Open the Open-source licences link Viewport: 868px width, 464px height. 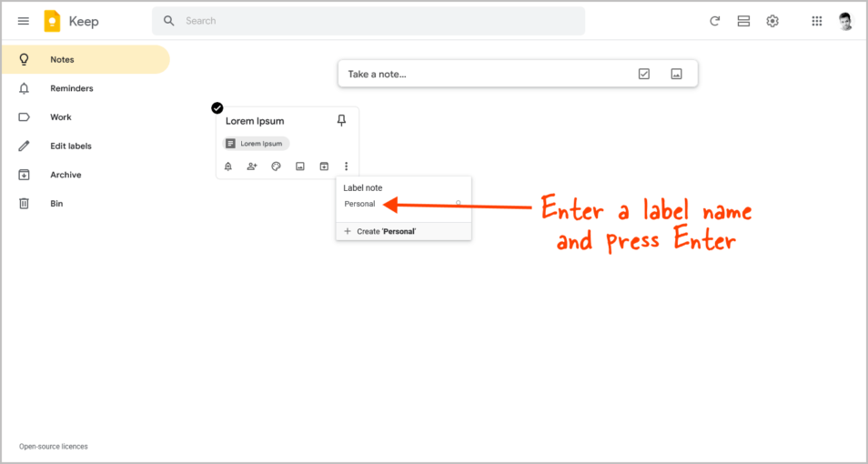pos(53,447)
